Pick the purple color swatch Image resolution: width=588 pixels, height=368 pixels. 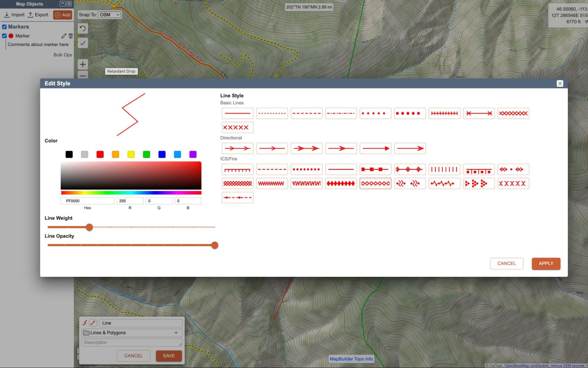click(193, 155)
